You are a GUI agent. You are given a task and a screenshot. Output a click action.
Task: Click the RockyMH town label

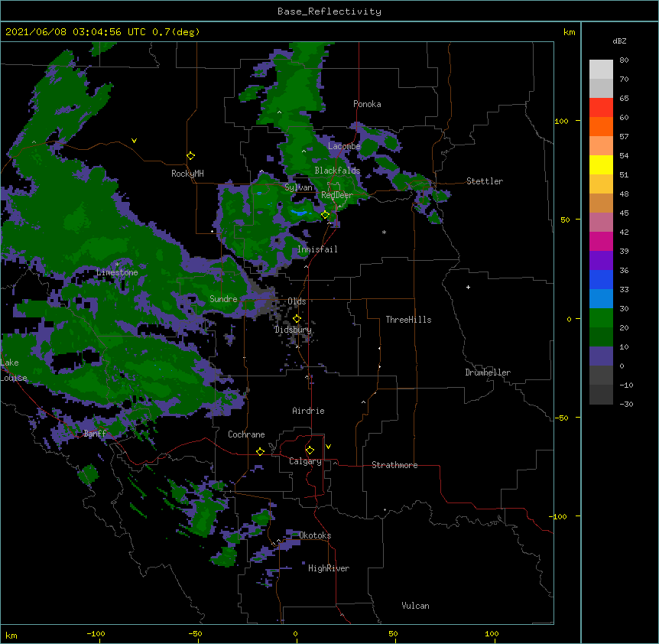187,174
